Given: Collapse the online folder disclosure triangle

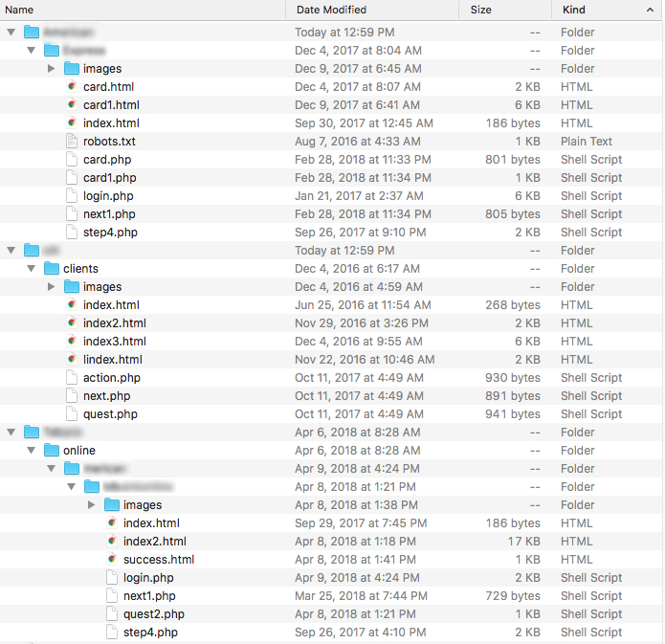Looking at the screenshot, I should click(31, 451).
